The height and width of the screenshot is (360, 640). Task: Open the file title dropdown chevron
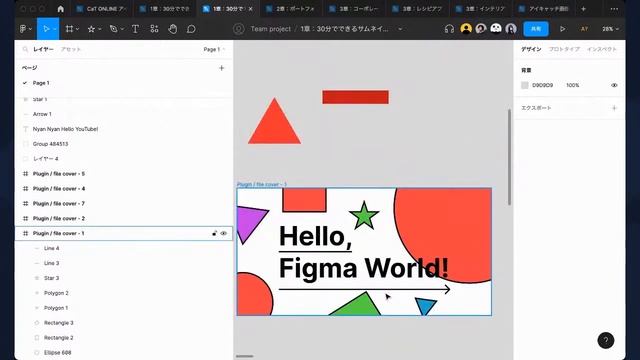click(400, 29)
